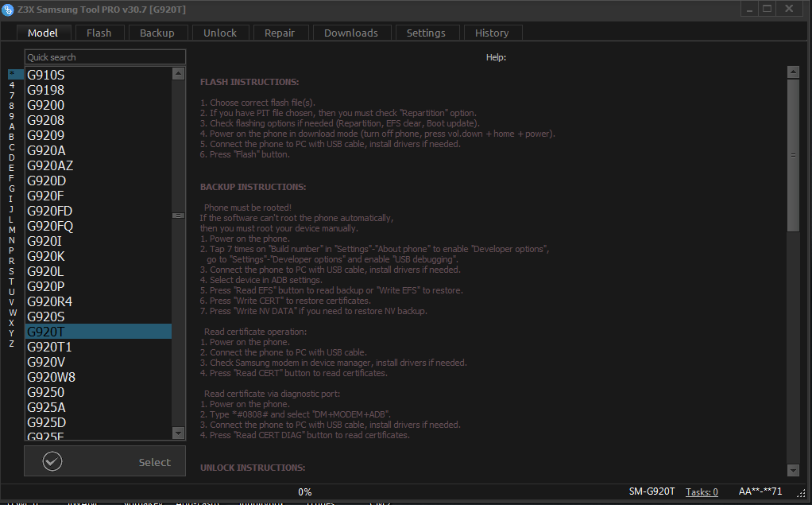Click the model list scrollbar thumb
This screenshot has height=505, width=812.
[178, 216]
